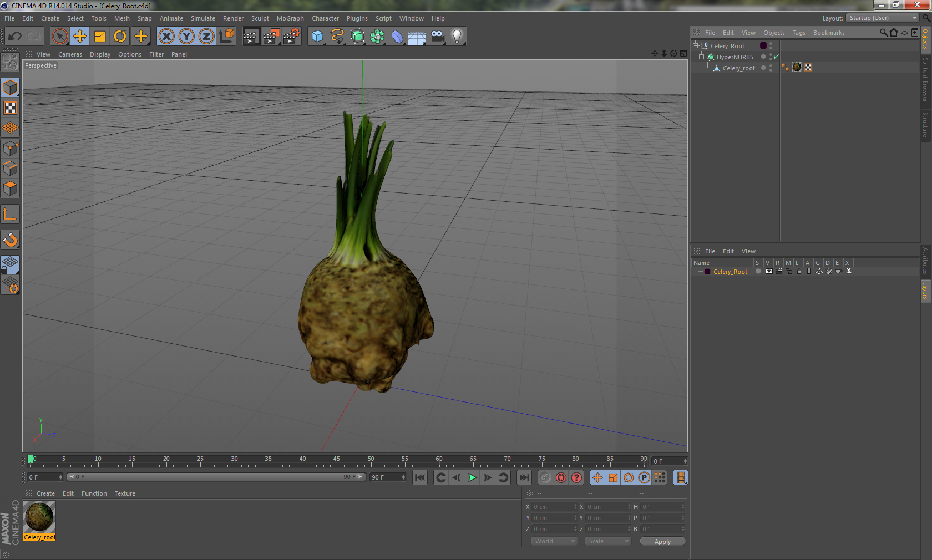Image resolution: width=932 pixels, height=560 pixels.
Task: Play the animation forward
Action: (472, 477)
